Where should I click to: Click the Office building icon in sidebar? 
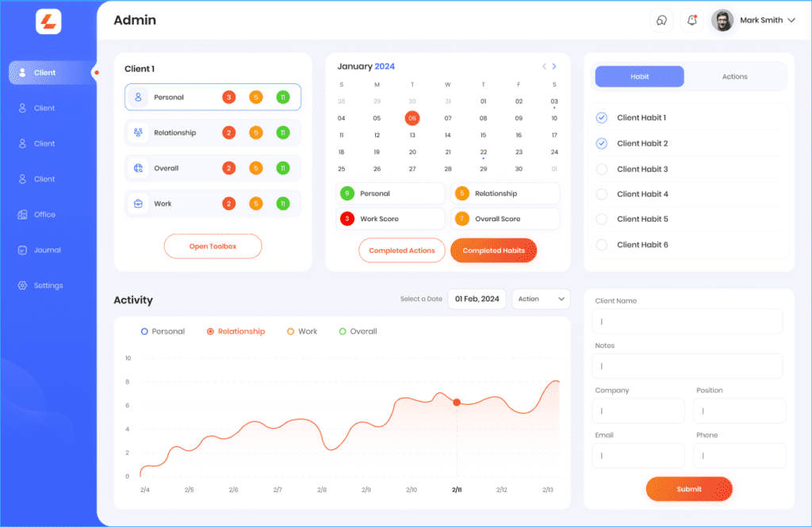point(22,215)
